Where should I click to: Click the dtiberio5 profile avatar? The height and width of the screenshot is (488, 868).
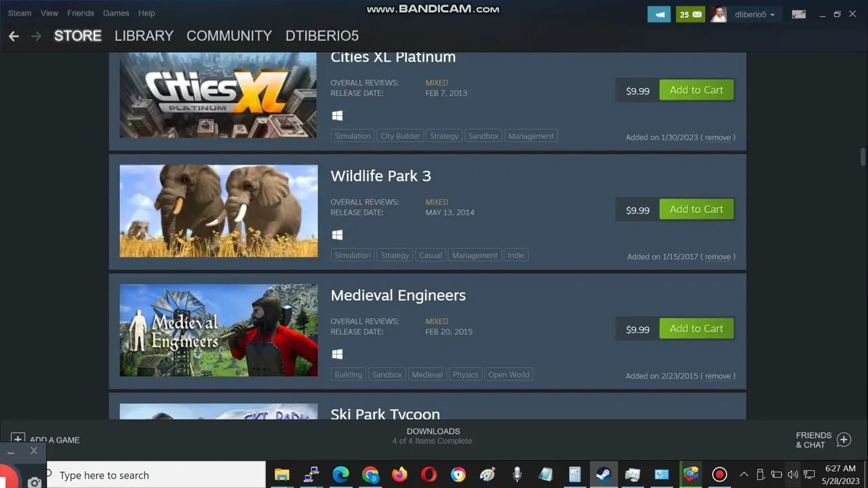719,14
